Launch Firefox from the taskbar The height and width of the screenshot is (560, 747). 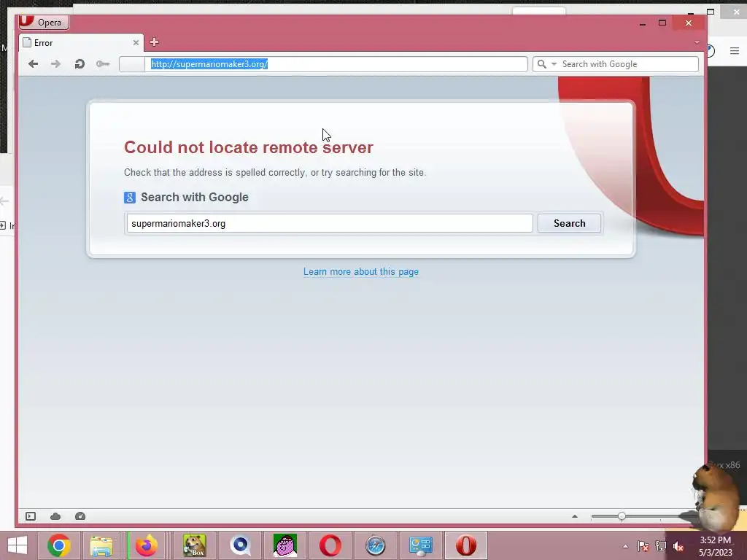(146, 545)
